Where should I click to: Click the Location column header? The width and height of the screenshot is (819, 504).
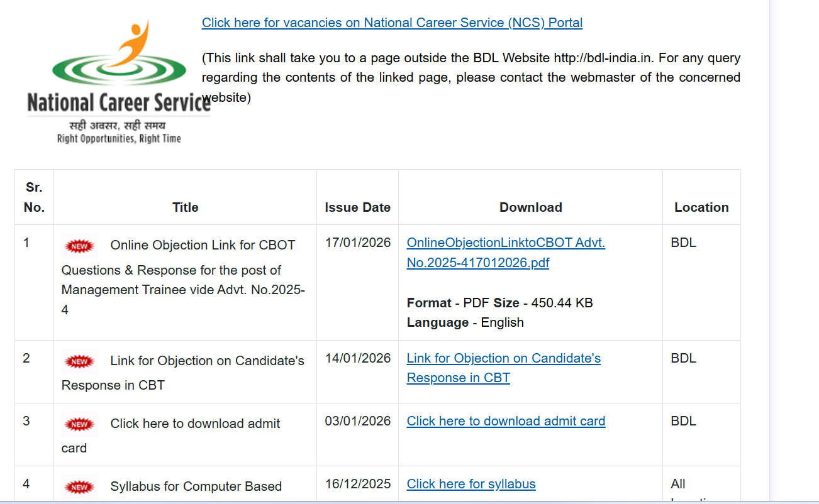coord(701,207)
